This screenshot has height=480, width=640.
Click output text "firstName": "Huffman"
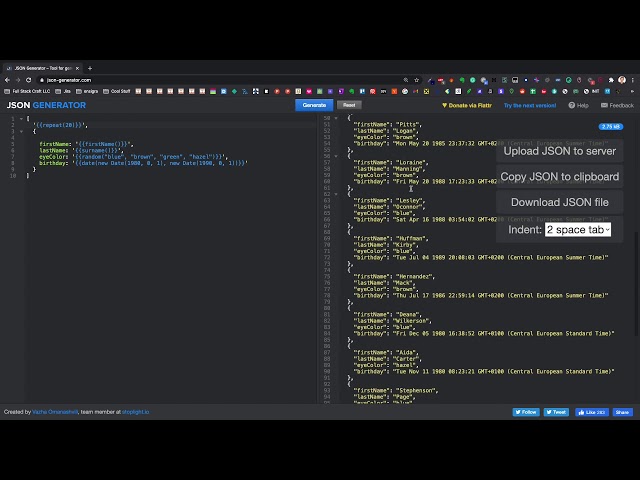point(391,238)
